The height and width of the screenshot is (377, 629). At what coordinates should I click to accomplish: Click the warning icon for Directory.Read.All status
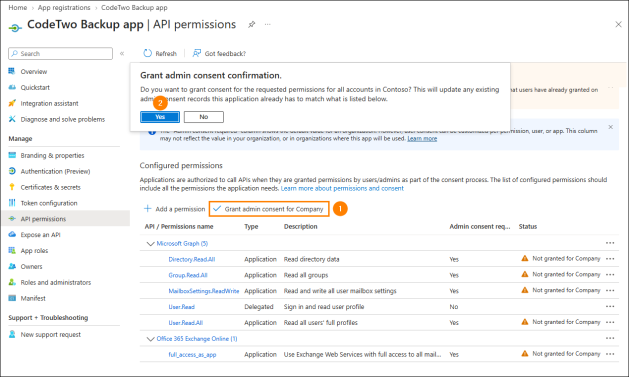pyautogui.click(x=525, y=258)
